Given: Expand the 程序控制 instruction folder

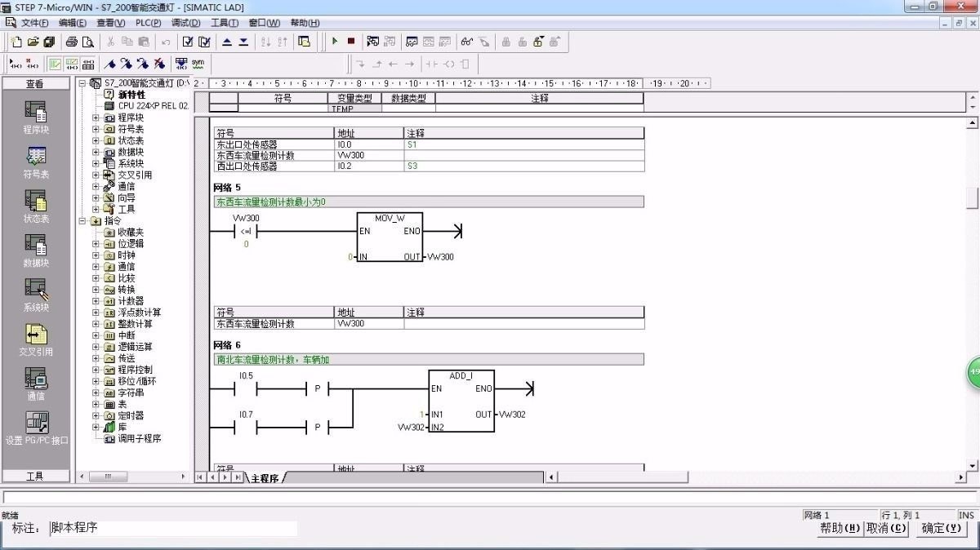Looking at the screenshot, I should [x=96, y=370].
